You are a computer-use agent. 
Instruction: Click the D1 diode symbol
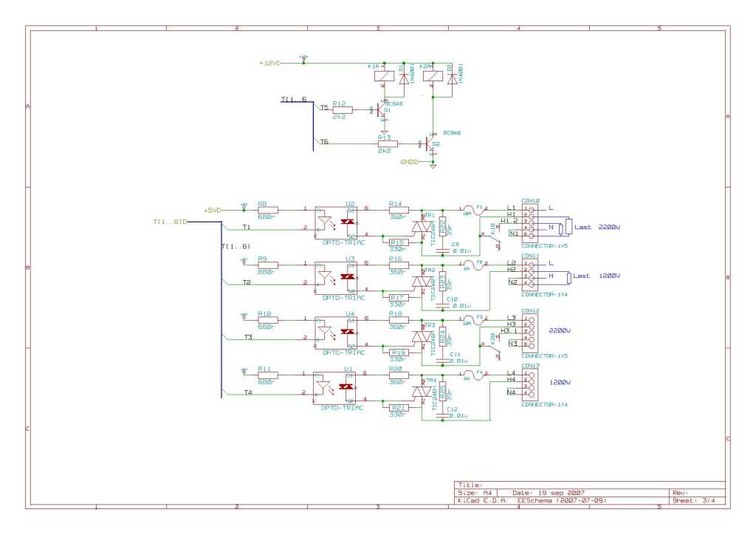tap(404, 79)
